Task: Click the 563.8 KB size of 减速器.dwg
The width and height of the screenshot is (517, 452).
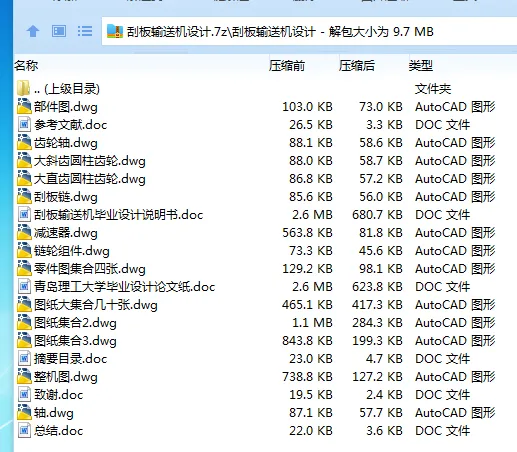Action: tap(307, 233)
